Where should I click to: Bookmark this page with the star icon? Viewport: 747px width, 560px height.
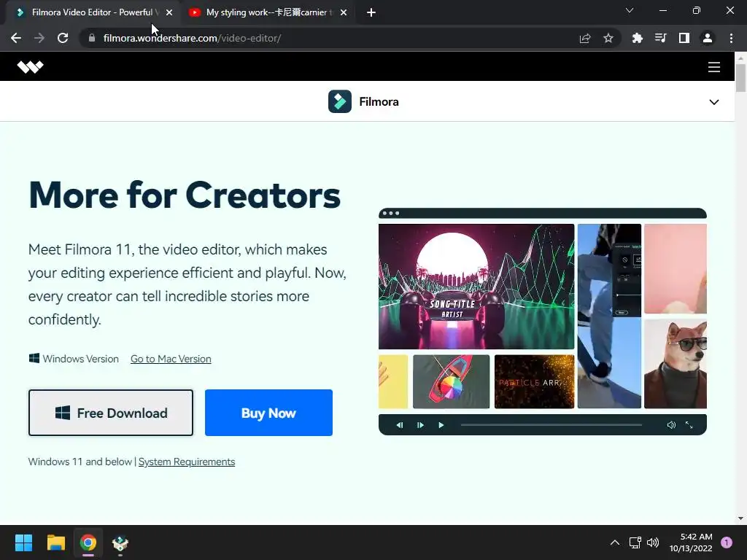point(608,38)
